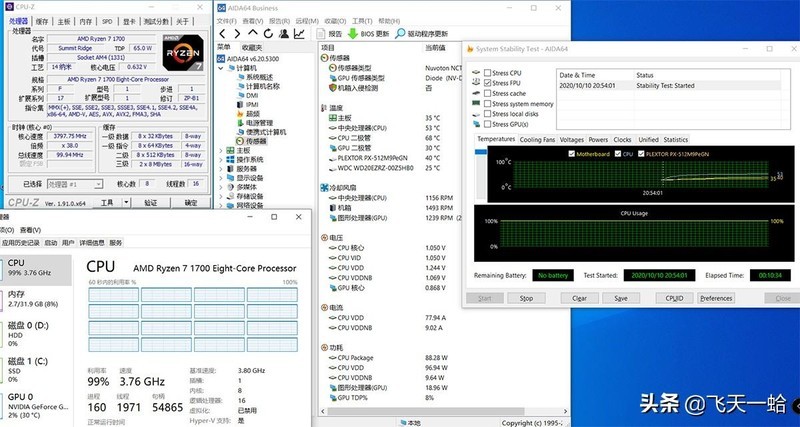Image resolution: width=800 pixels, height=427 pixels.
Task: Open the 缓存 tab in CPU-Z
Action: [x=42, y=21]
